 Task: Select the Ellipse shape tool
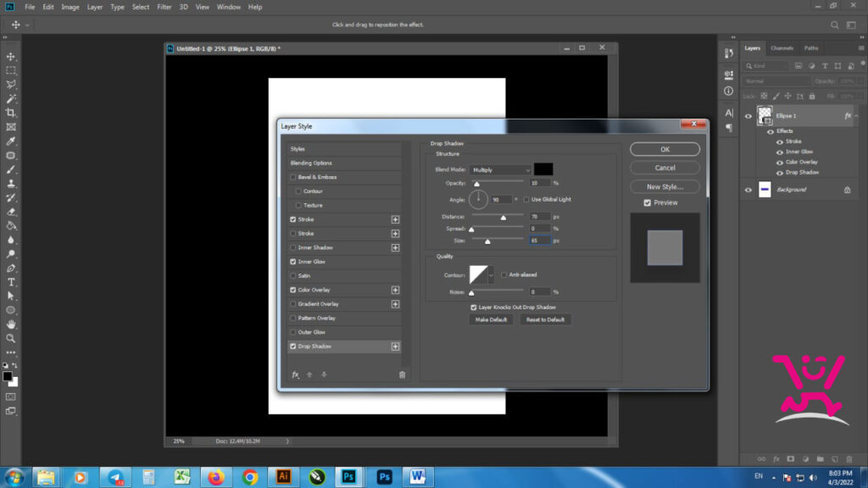tap(10, 310)
